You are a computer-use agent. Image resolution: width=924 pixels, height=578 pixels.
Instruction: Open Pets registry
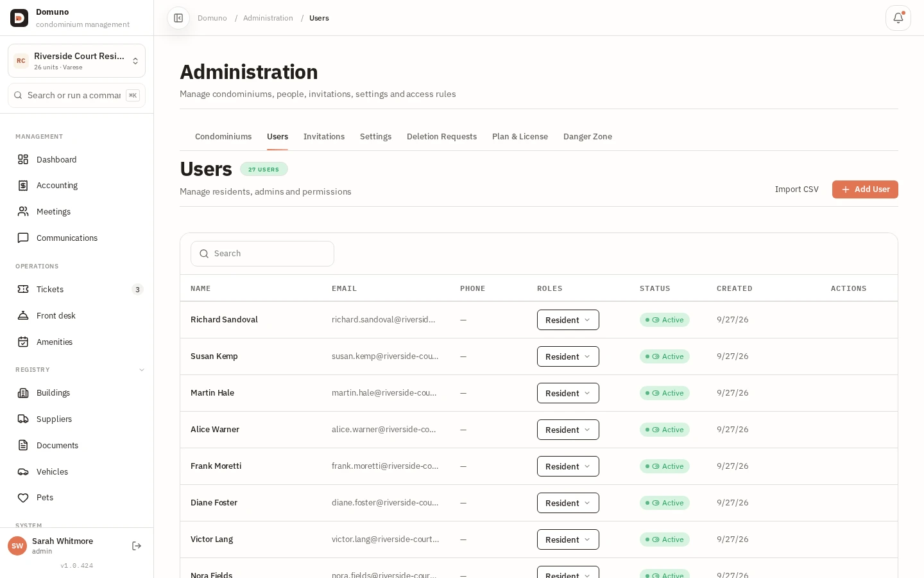[76, 498]
